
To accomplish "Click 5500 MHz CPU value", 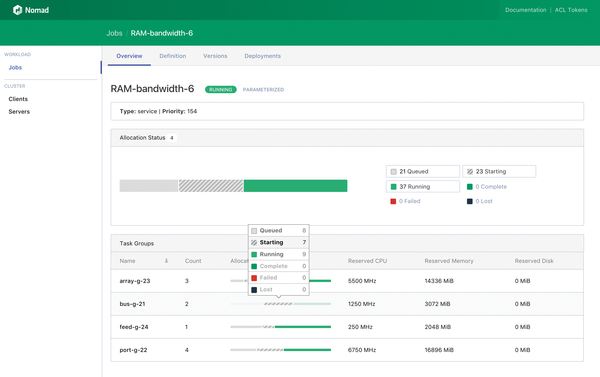I will (362, 281).
